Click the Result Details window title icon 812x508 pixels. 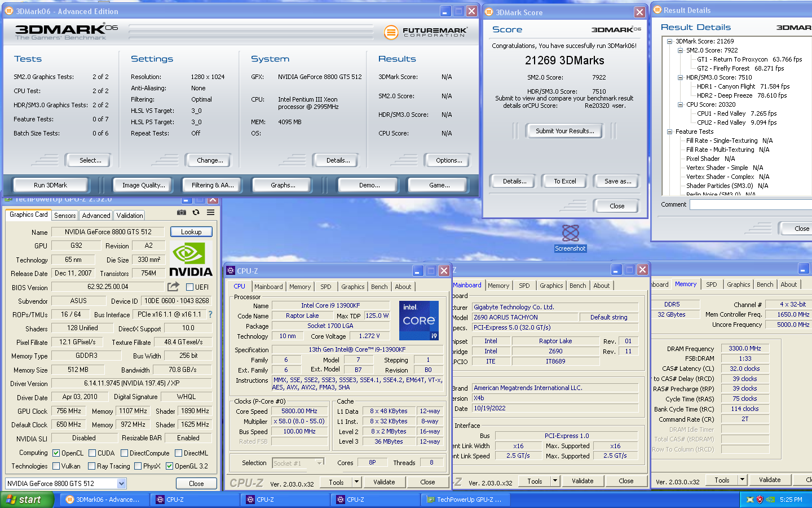657,10
